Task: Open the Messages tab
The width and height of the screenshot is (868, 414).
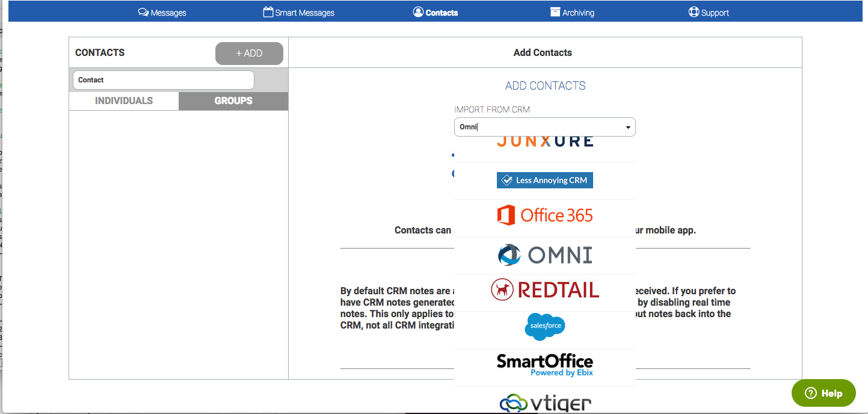Action: (162, 13)
